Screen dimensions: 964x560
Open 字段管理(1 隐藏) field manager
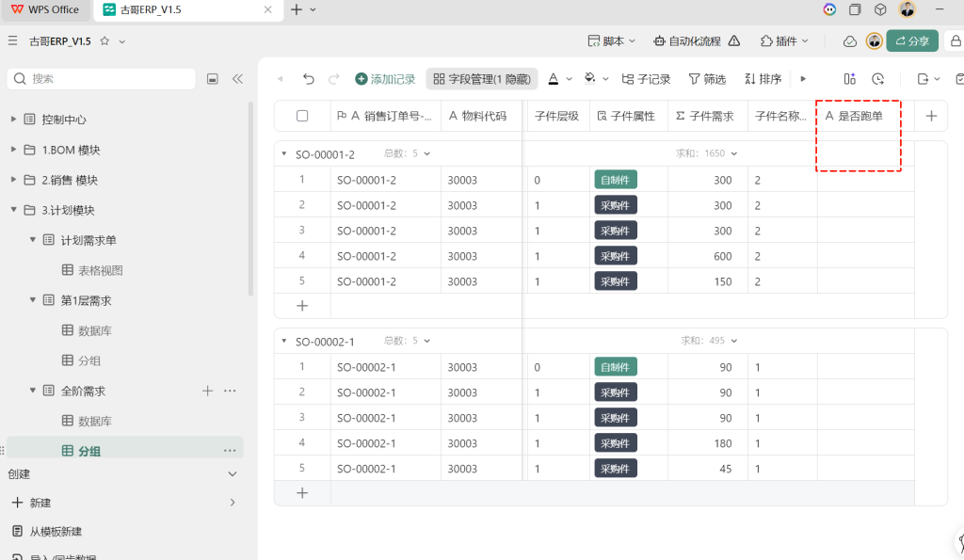(482, 79)
